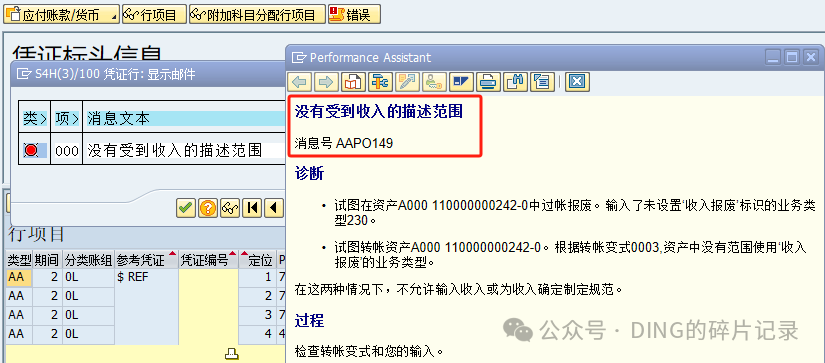Jump to first message icon
The image size is (825, 363).
[x=252, y=208]
